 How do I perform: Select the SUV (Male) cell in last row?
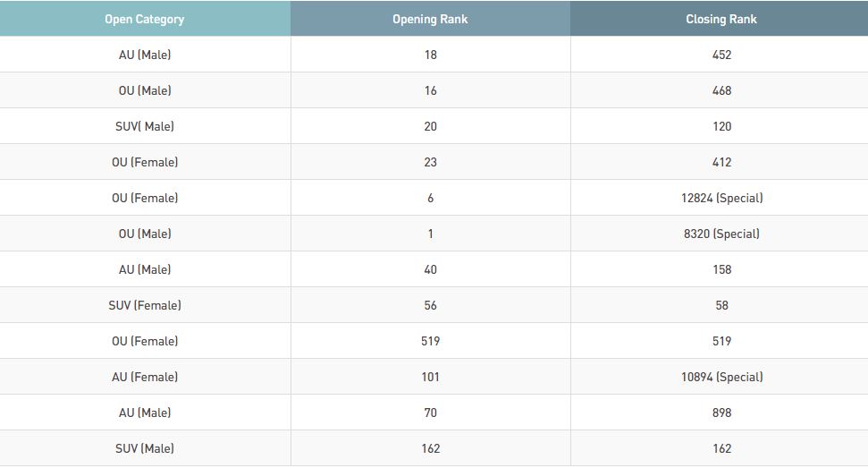click(145, 448)
